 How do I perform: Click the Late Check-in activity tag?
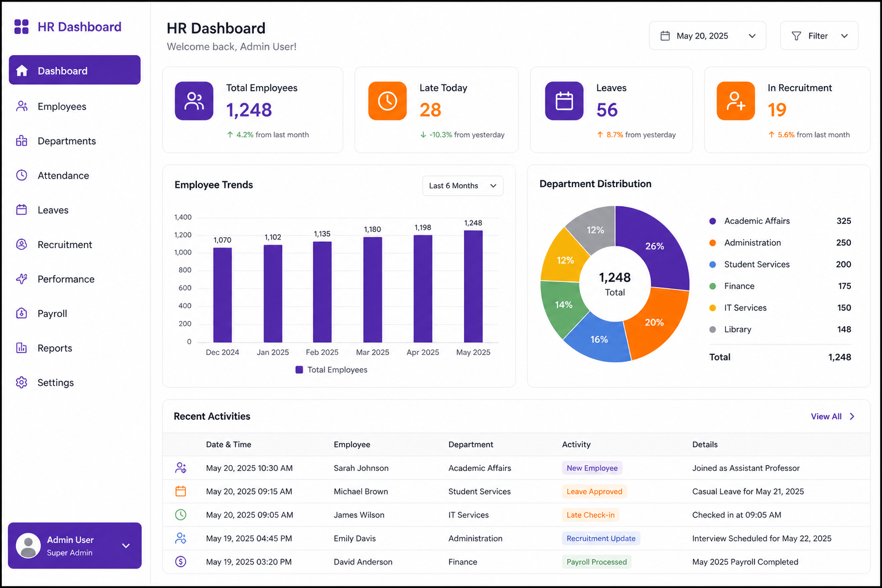[590, 515]
